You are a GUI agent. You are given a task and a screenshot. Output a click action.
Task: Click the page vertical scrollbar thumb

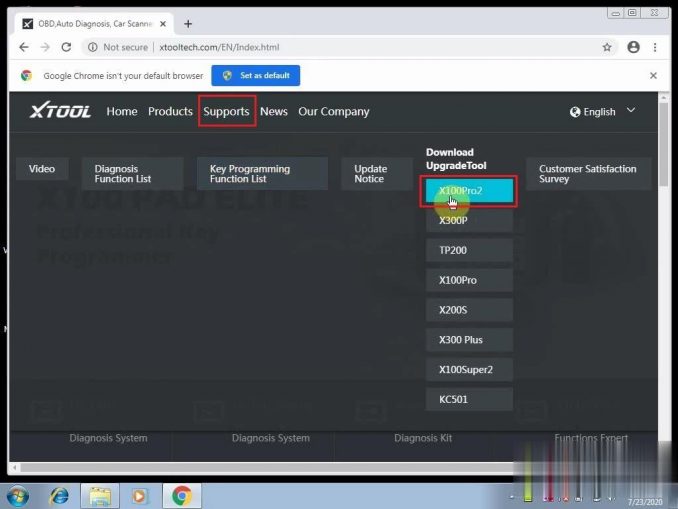pos(664,145)
